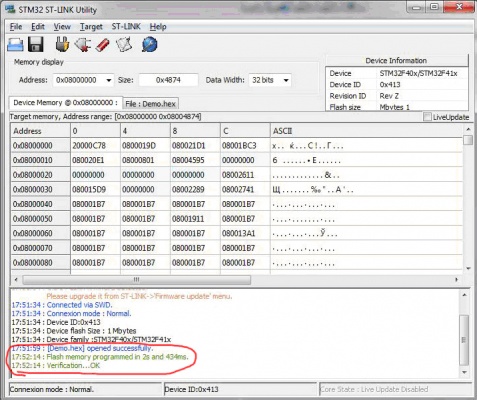Image resolution: width=477 pixels, height=400 pixels.
Task: Select cell 08001BC3
Action: (x=245, y=146)
